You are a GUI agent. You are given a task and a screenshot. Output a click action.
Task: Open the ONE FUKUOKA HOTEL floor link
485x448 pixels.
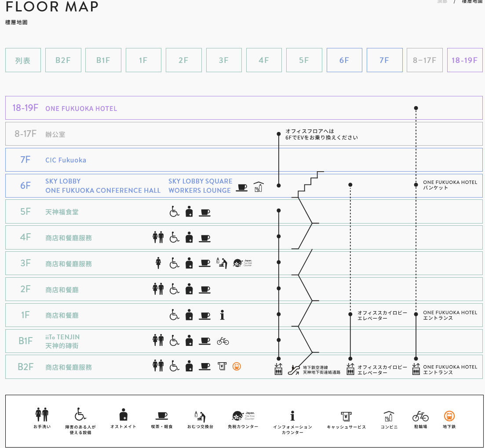(81, 108)
